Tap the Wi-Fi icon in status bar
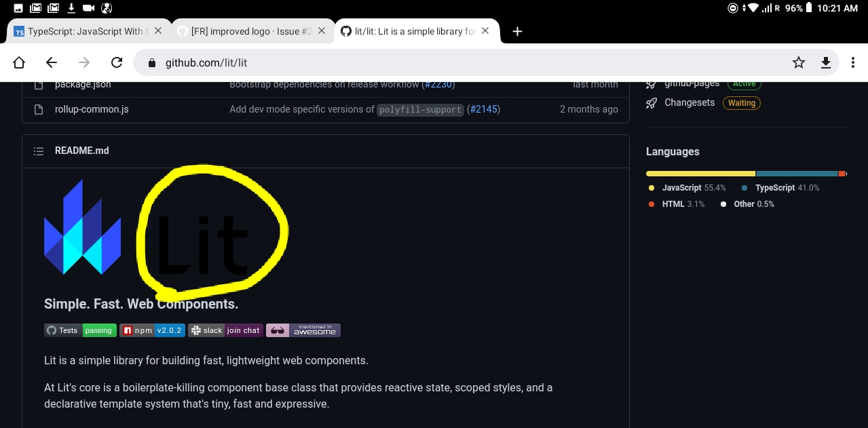868x428 pixels. pos(753,8)
